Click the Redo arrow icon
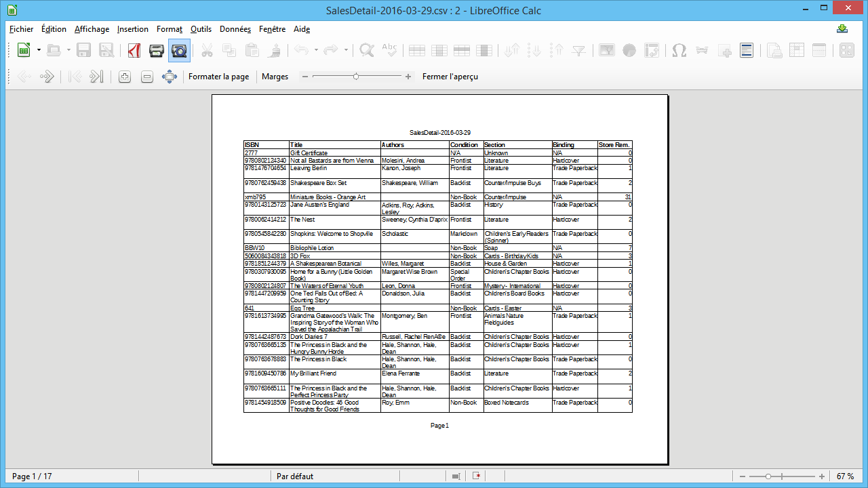Viewport: 868px width, 488px height. [x=331, y=50]
